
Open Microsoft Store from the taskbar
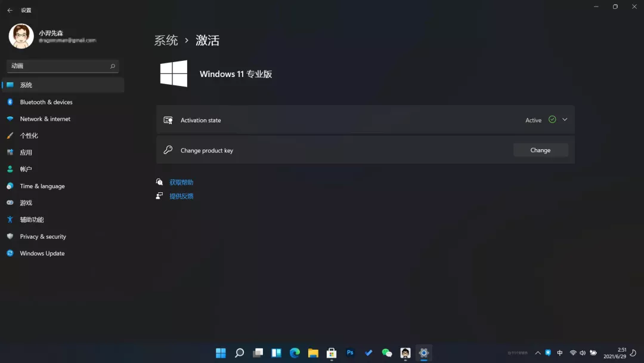click(332, 353)
